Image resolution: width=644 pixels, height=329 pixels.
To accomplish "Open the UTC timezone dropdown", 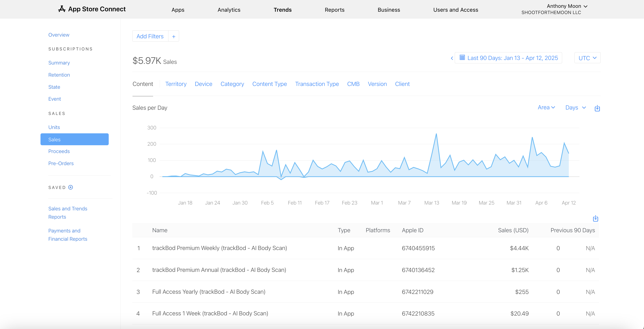I will [587, 58].
